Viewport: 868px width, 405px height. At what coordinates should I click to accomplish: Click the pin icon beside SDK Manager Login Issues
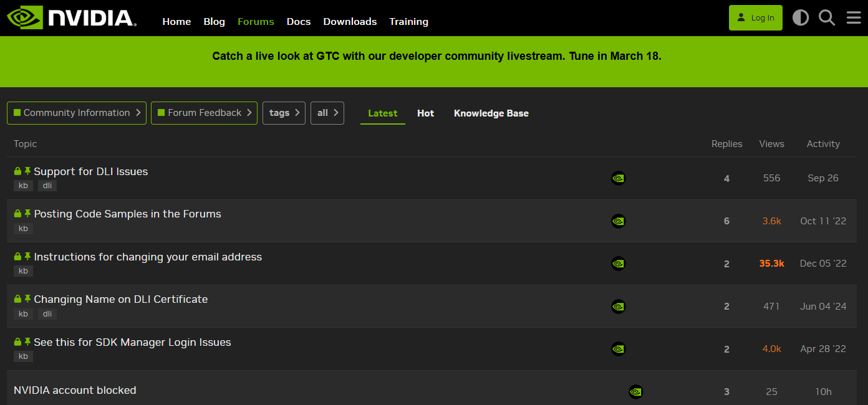[x=27, y=341]
